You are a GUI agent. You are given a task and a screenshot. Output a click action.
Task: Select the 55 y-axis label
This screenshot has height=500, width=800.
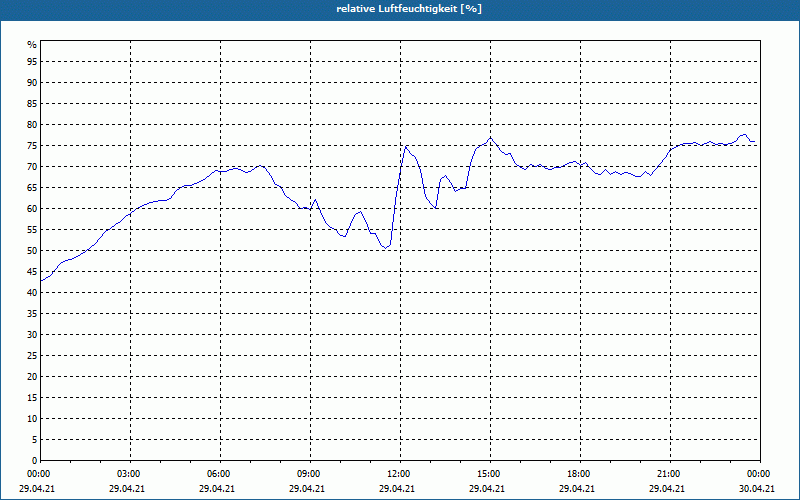(32, 230)
